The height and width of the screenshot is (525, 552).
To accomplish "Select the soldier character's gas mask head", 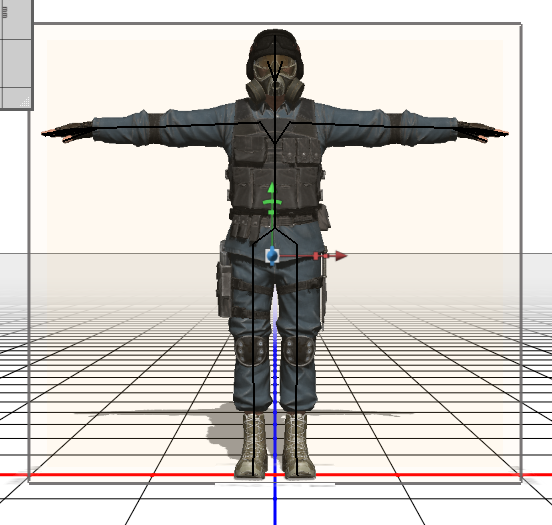I will pos(275,65).
